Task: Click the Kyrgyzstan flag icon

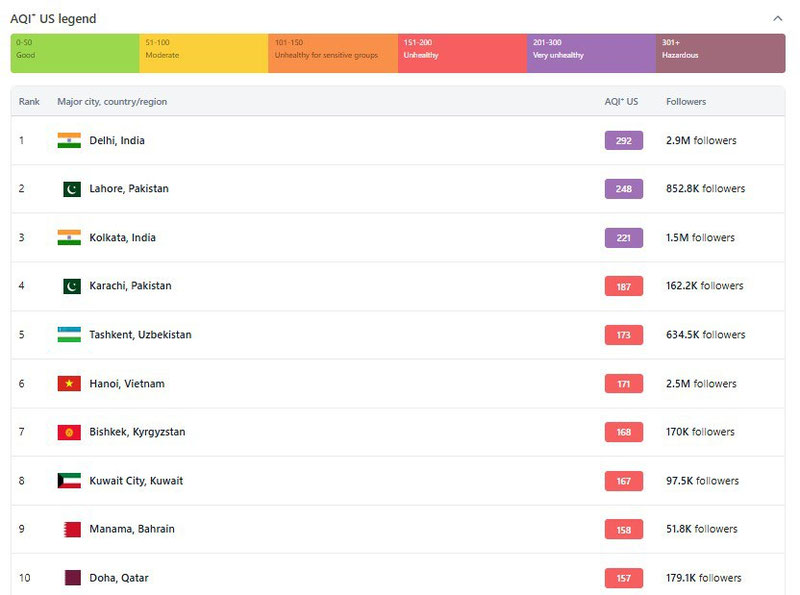Action: tap(69, 432)
